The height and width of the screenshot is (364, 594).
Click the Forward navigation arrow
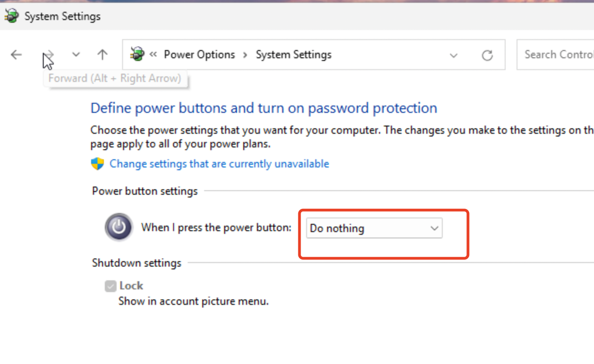49,55
